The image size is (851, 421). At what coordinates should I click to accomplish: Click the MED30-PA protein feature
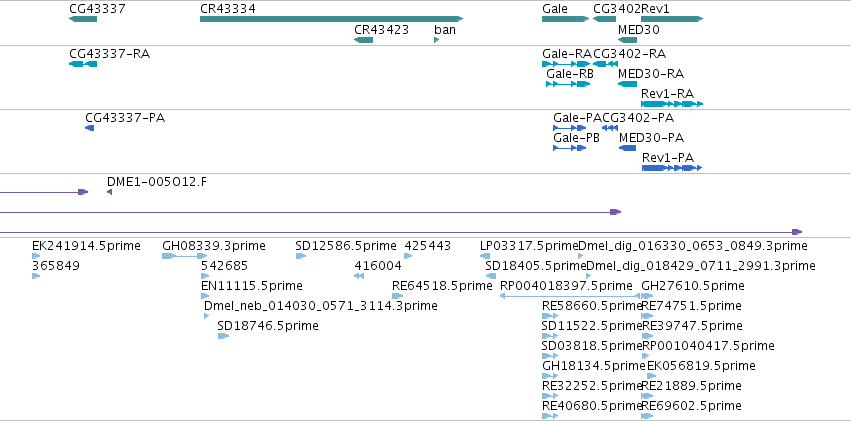click(627, 148)
